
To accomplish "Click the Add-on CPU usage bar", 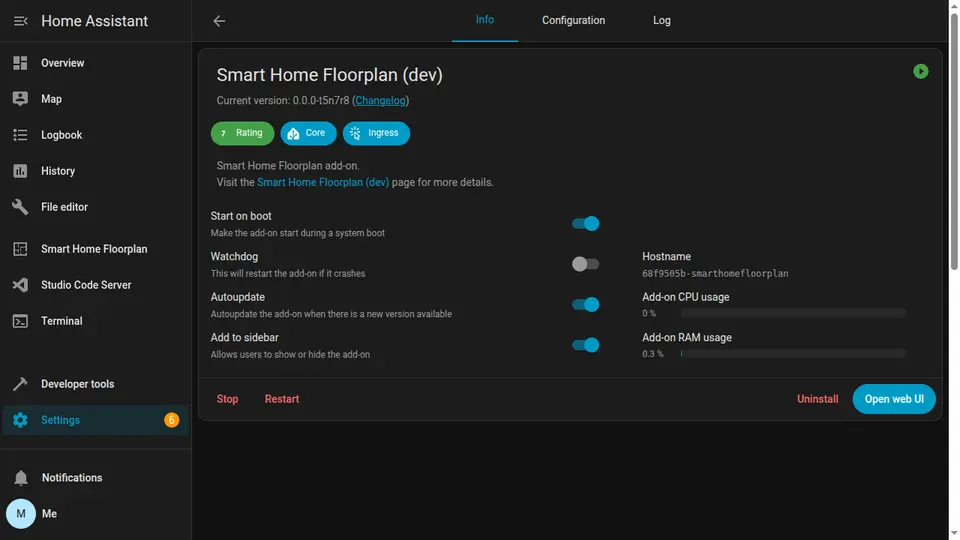I will tap(793, 313).
